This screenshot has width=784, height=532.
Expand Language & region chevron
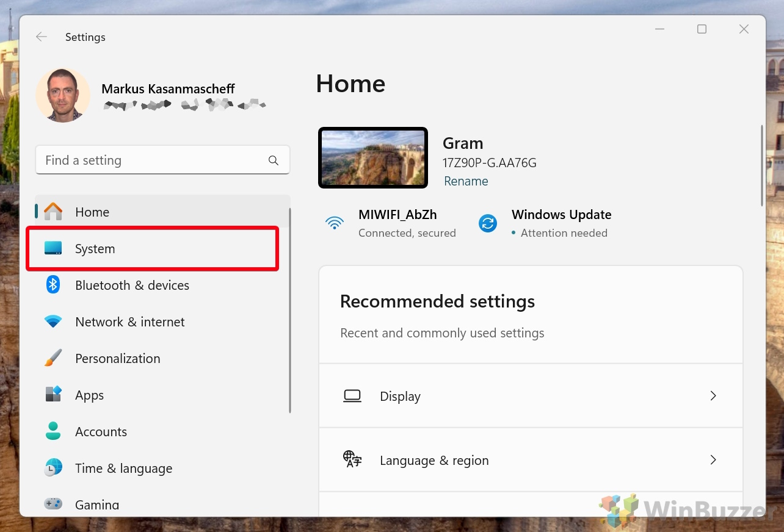coord(713,459)
